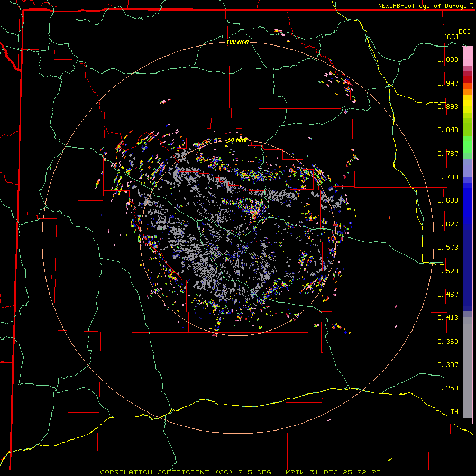The width and height of the screenshot is (476, 476).
Task: Click the TH threshold label
Action: pyautogui.click(x=454, y=412)
